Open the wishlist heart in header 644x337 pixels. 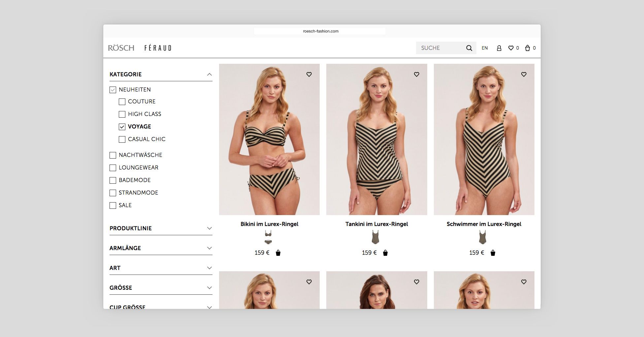point(511,48)
